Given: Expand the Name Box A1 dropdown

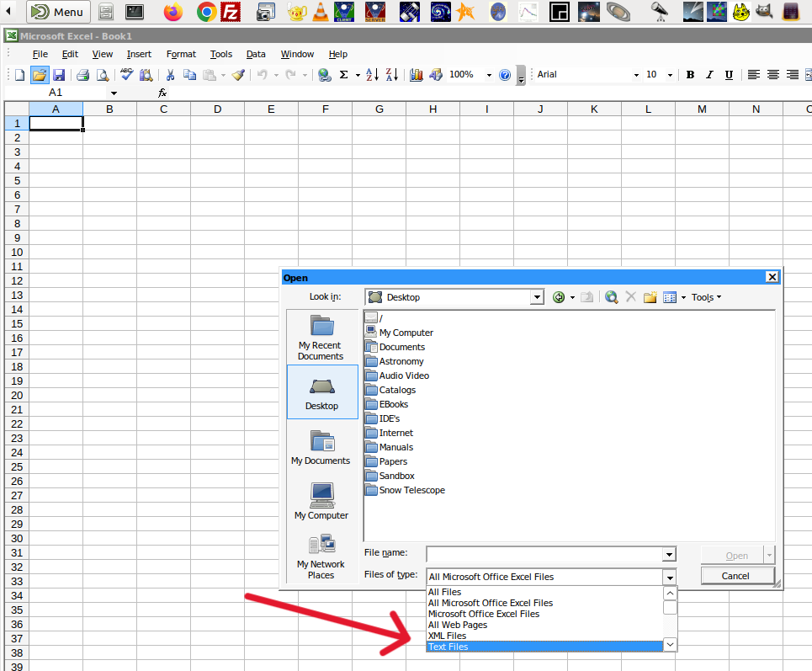Looking at the screenshot, I should (x=114, y=93).
